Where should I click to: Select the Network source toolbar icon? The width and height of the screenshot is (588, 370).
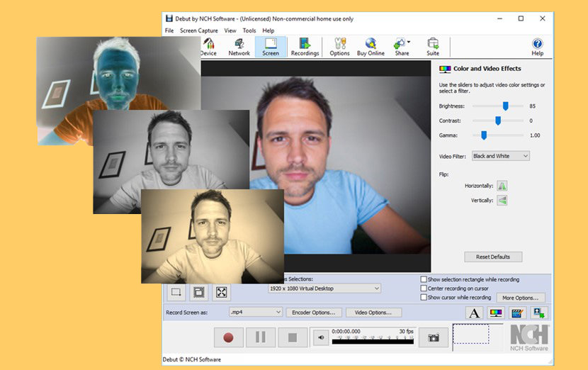(239, 47)
